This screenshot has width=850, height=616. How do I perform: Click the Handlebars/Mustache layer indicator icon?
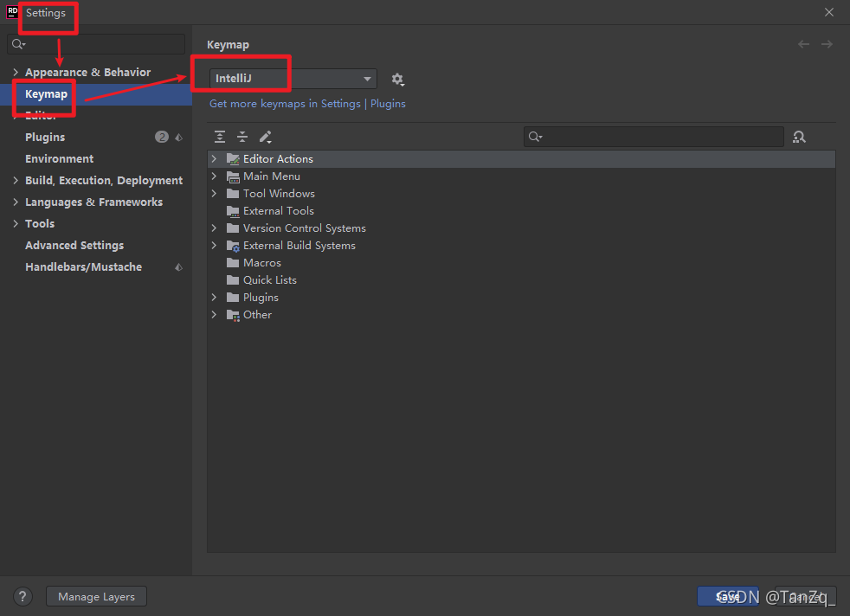[179, 267]
